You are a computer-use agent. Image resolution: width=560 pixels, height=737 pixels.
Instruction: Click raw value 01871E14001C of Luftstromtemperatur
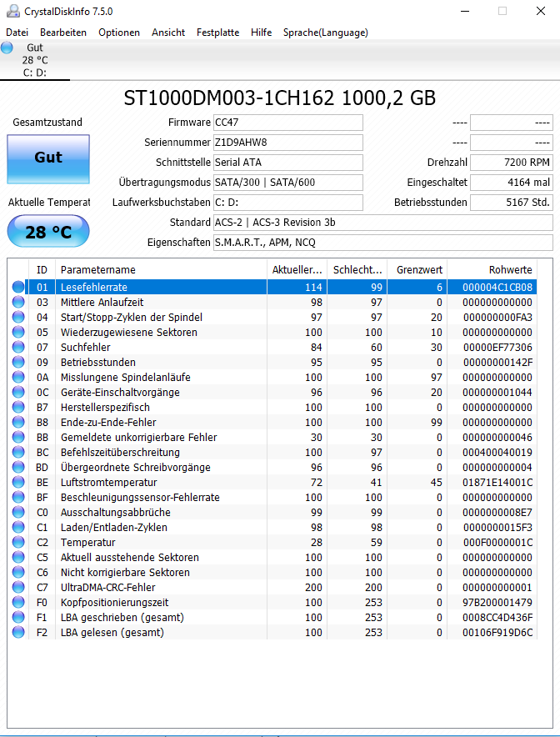click(x=497, y=482)
